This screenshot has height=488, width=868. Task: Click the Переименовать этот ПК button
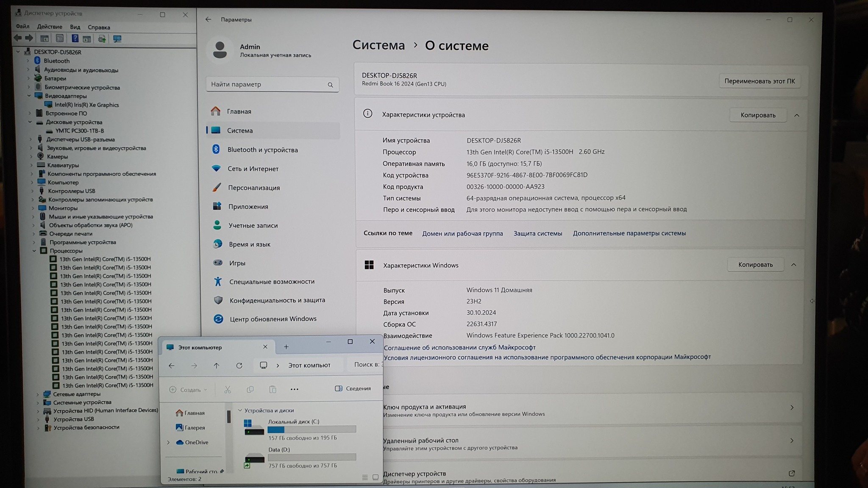coord(759,81)
